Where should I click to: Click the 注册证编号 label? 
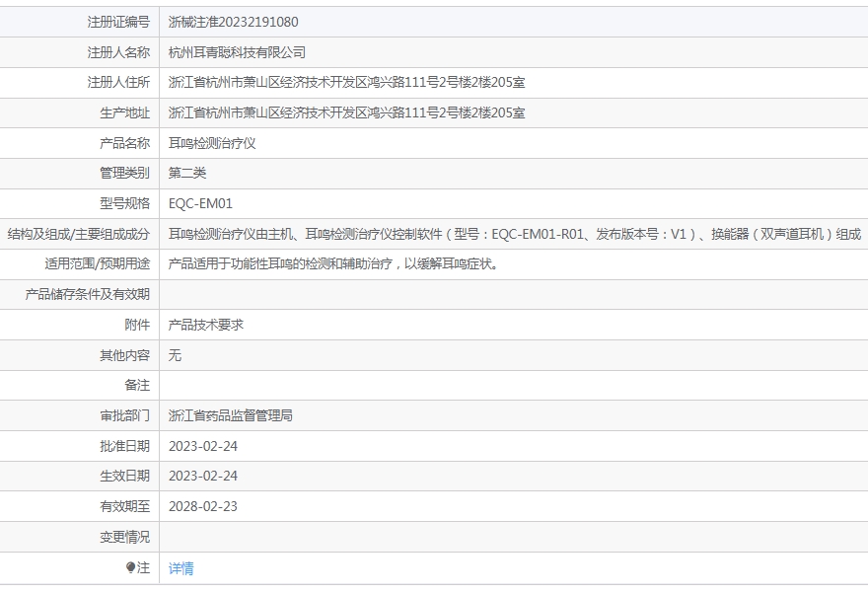coord(118,22)
